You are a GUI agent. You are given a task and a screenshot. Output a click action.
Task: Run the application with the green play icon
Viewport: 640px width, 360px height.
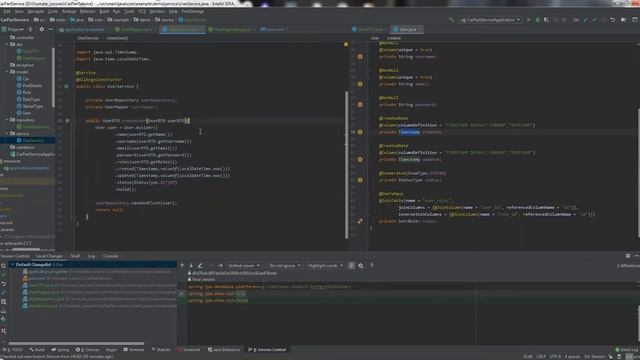pos(529,20)
